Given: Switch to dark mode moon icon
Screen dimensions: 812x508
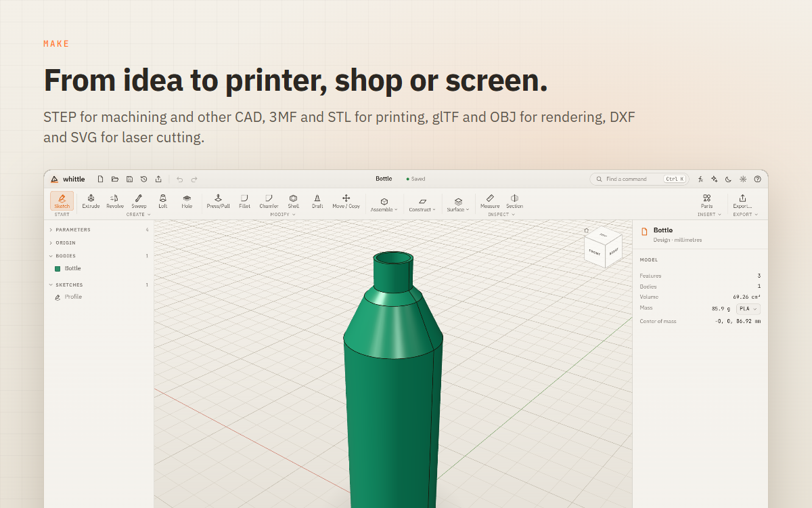Looking at the screenshot, I should [x=728, y=179].
